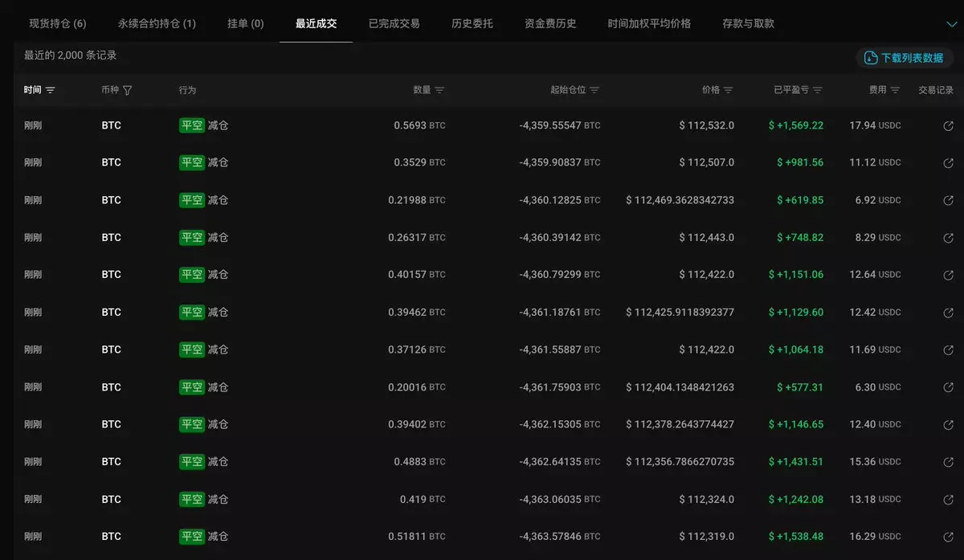Sort by 数量 column
This screenshot has height=560, width=964.
click(439, 91)
